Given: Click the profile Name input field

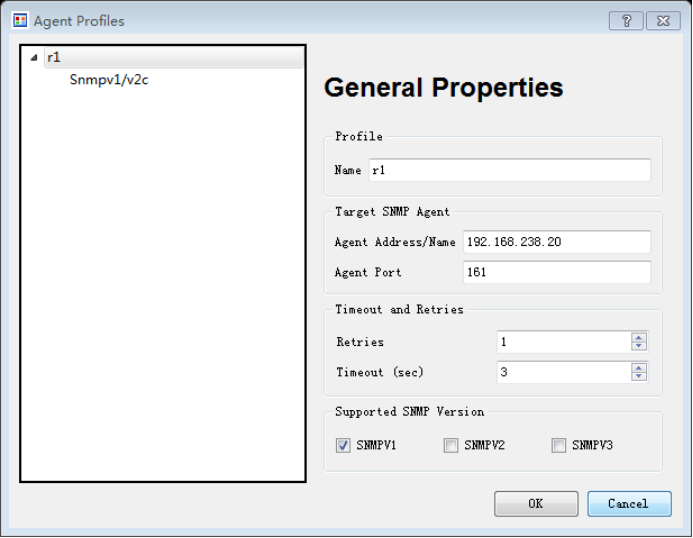Looking at the screenshot, I should coord(510,170).
